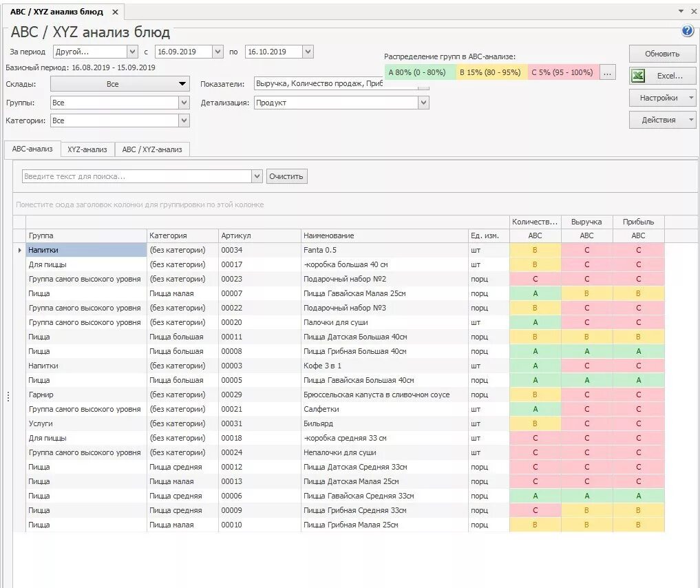The width and height of the screenshot is (700, 588).
Task: Sort by the Наименование column header
Action: tap(384, 235)
